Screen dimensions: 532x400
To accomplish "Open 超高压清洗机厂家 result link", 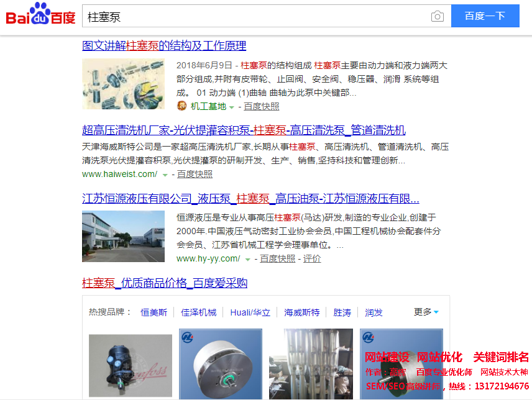I will [244, 130].
